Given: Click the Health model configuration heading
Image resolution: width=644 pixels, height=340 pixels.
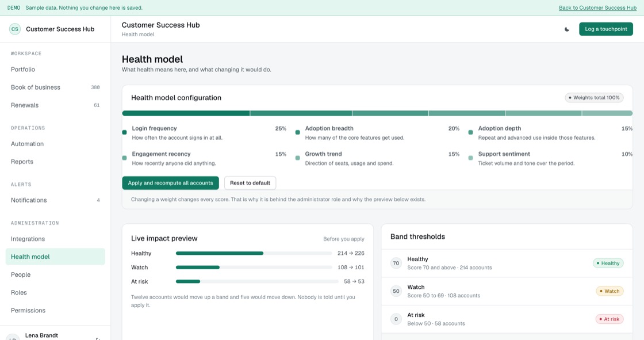Looking at the screenshot, I should [x=176, y=98].
